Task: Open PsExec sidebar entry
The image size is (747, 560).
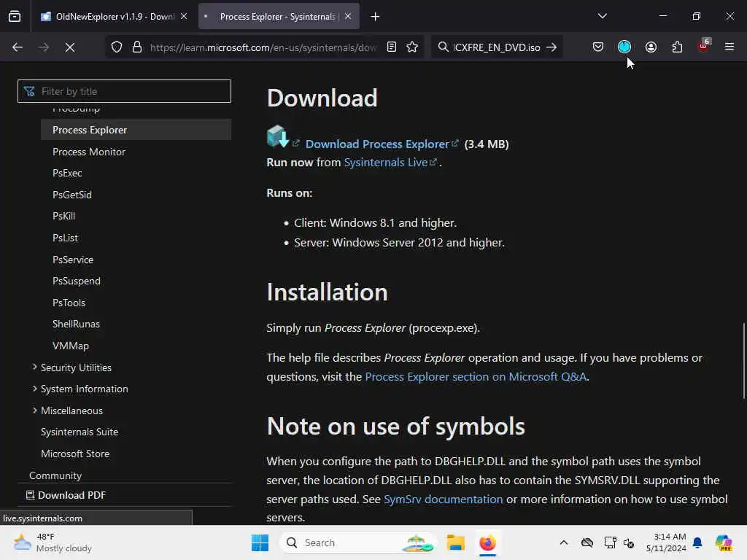Action: click(x=67, y=174)
